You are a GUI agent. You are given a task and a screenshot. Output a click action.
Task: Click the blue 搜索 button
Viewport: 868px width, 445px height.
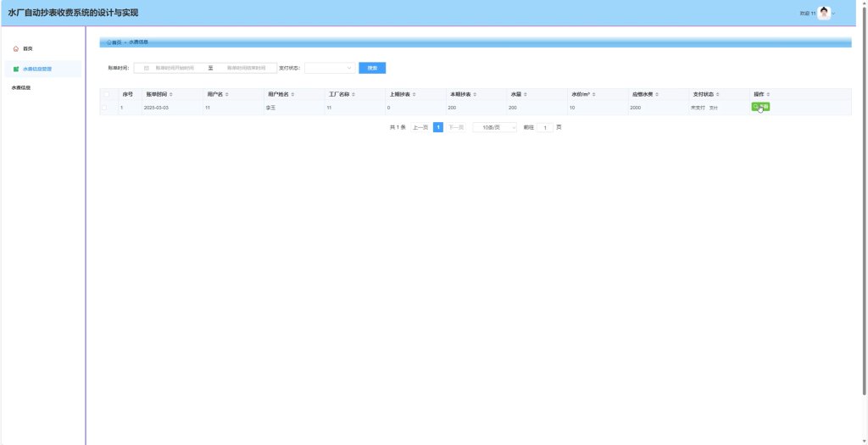click(372, 68)
